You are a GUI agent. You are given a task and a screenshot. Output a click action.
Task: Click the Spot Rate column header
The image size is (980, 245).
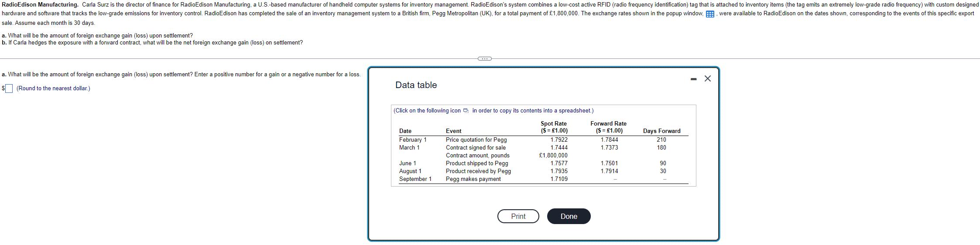[x=554, y=127]
